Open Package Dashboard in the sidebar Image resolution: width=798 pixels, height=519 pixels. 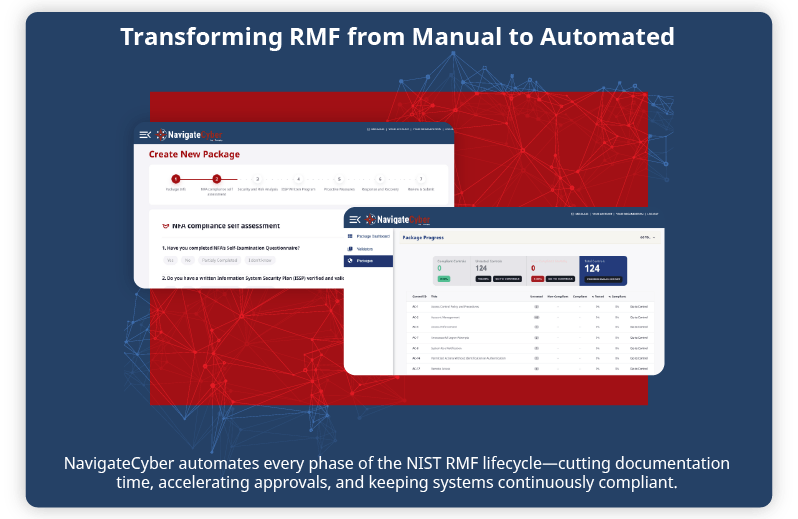374,236
